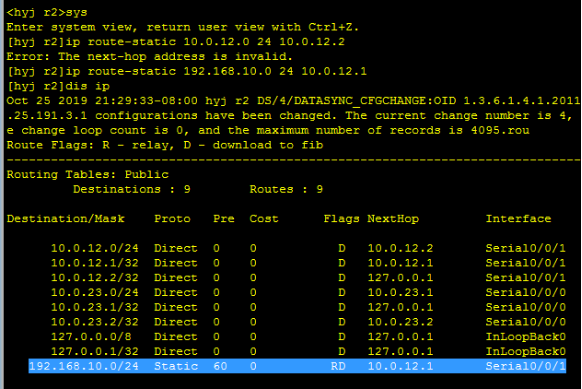The width and height of the screenshot is (582, 389).
Task: Click the 'Error: The next-hop address is invalid.' message
Action: (149, 56)
